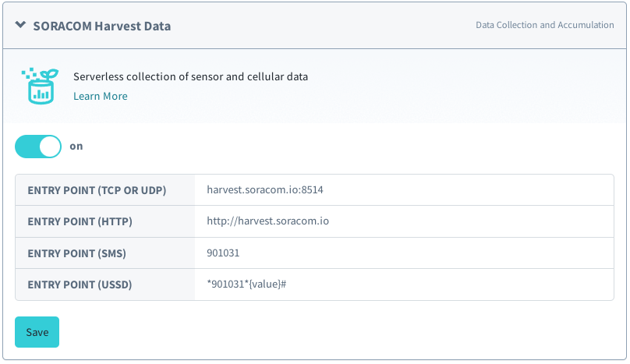Click the Data Collection and Accumulation subtitle
Screen dimensions: 630x364
(x=544, y=25)
